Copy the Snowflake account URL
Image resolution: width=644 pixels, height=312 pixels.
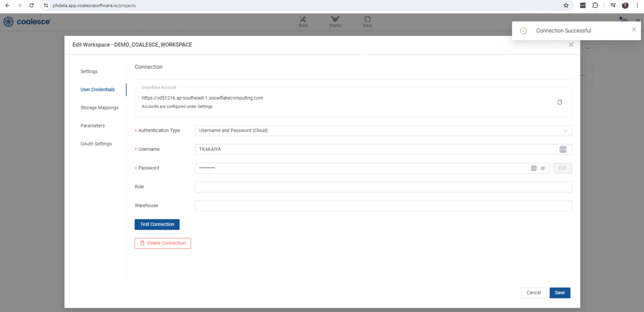tap(560, 102)
